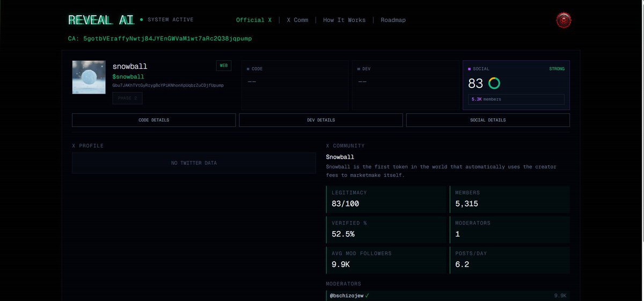
Task: Go to How It Works page
Action: (344, 20)
